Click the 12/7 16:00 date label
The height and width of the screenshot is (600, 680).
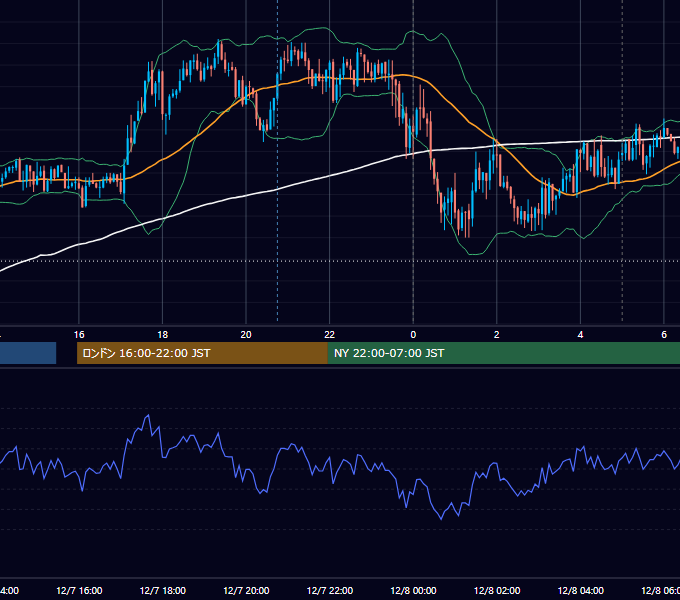click(79, 590)
